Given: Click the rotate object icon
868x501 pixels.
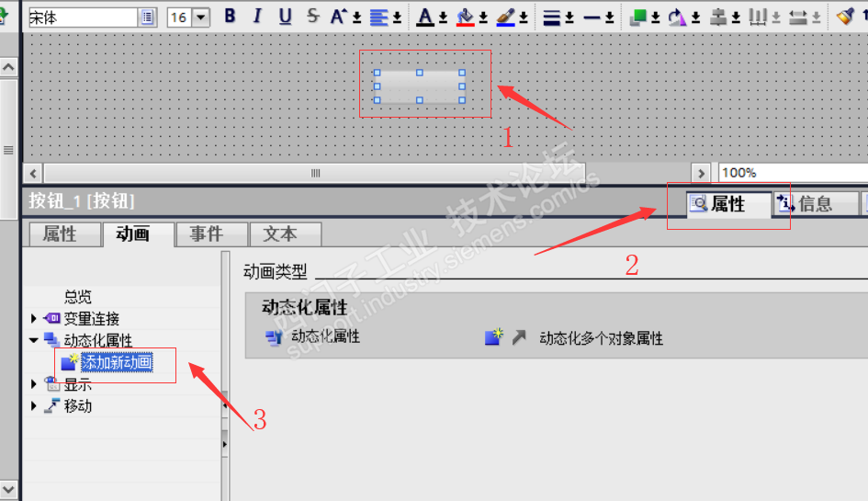Looking at the screenshot, I should 676,17.
